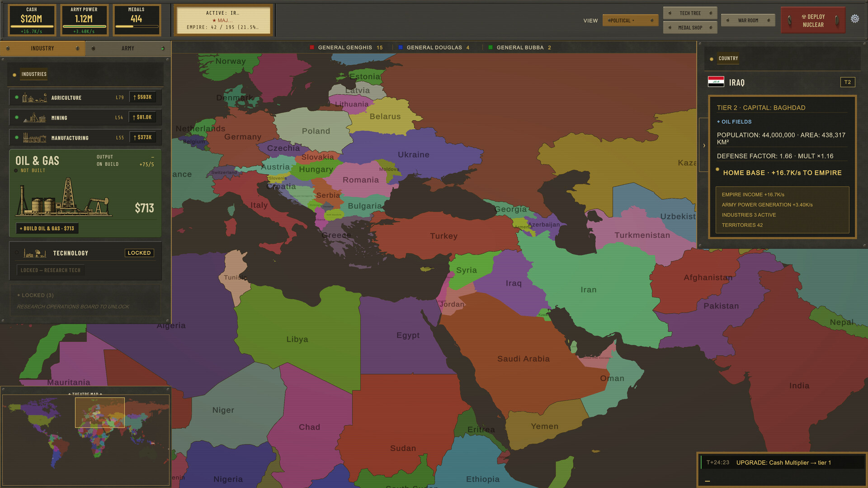Click the oil derrick illustration
Image resolution: width=868 pixels, height=488 pixels.
tap(63, 197)
